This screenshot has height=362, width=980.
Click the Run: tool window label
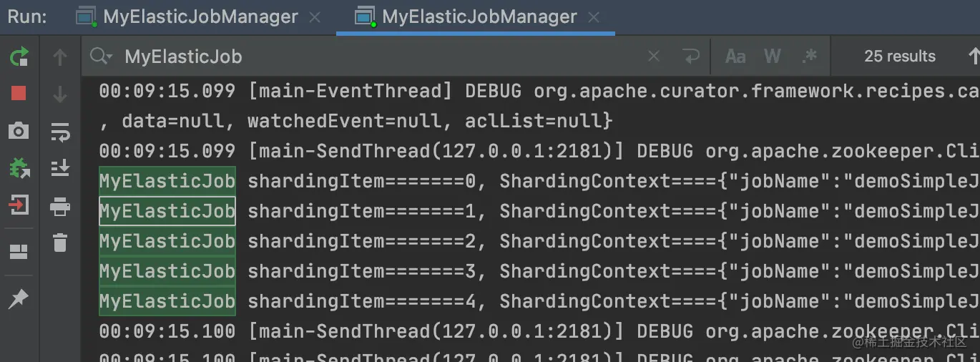(27, 16)
